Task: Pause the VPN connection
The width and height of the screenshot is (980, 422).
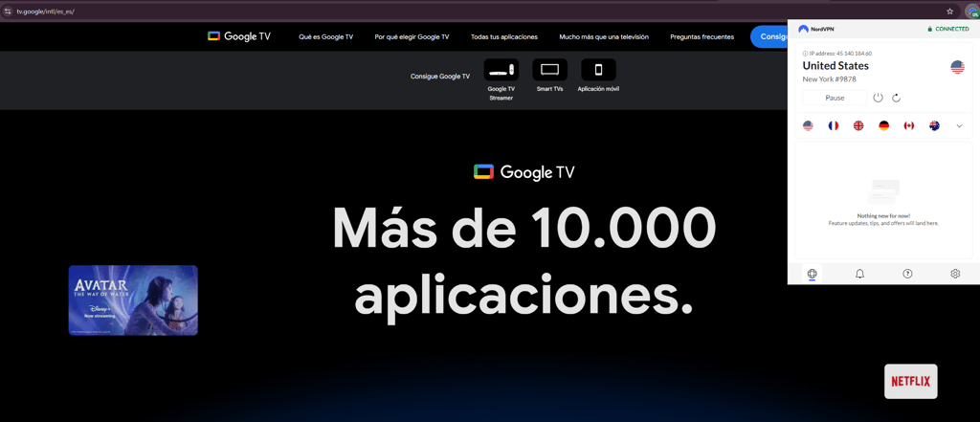Action: tap(835, 98)
